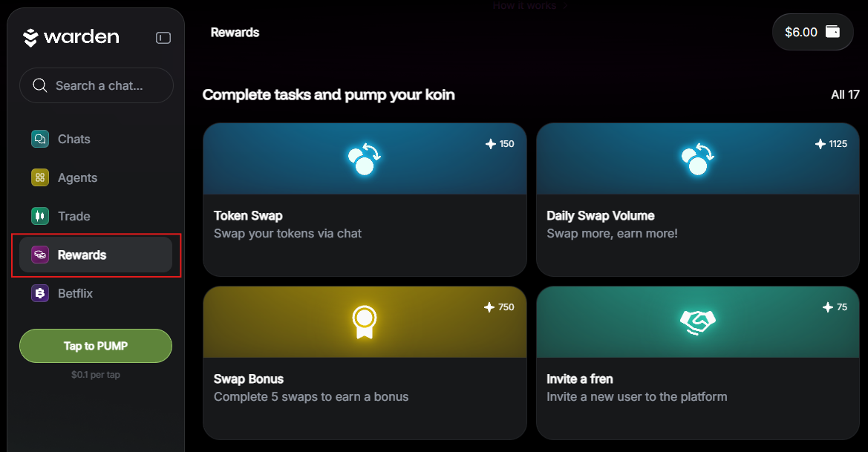Open all 17 reward tasks
This screenshot has height=452, width=868.
pos(845,94)
